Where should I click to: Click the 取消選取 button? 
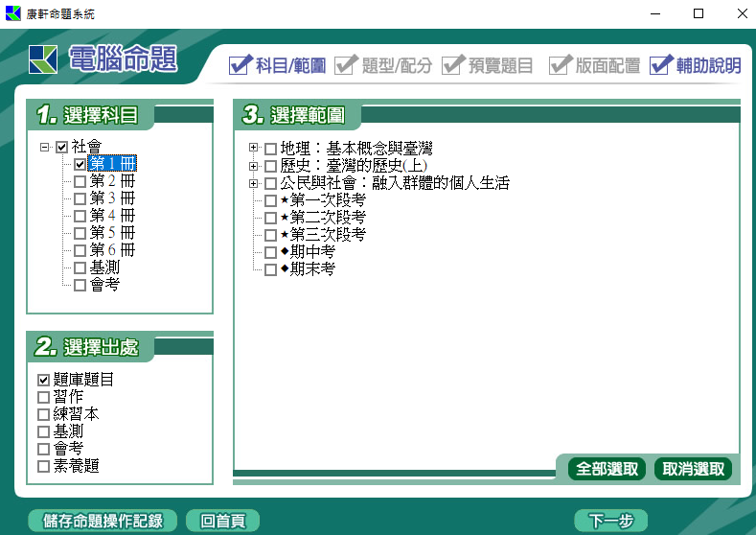point(694,469)
